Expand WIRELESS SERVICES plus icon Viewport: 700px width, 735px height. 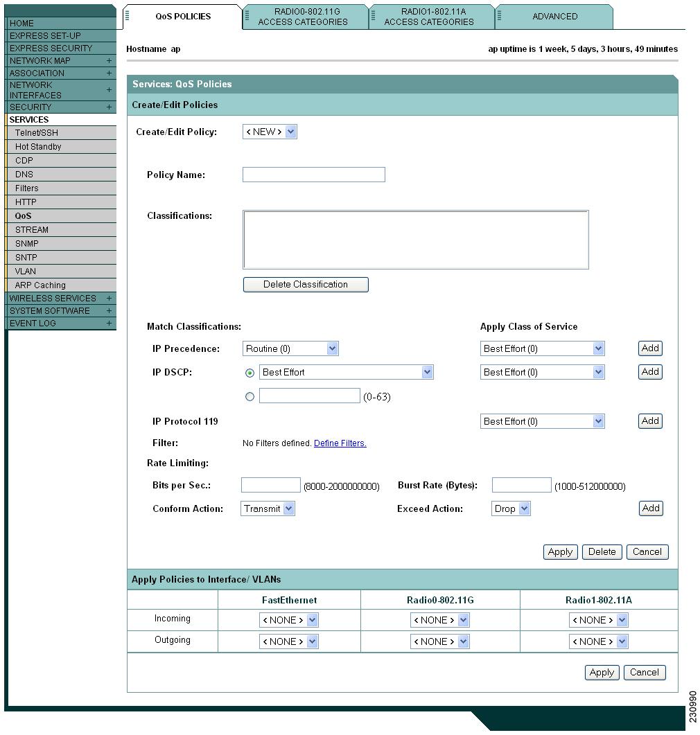109,298
